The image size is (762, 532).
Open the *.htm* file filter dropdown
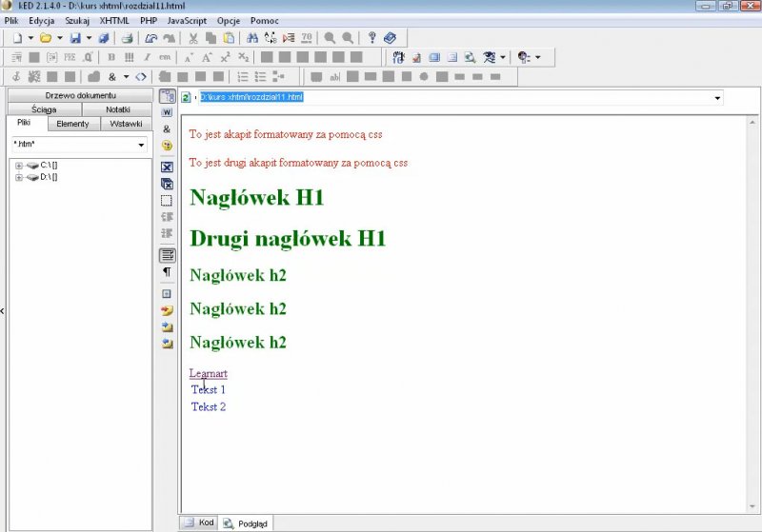click(x=141, y=145)
